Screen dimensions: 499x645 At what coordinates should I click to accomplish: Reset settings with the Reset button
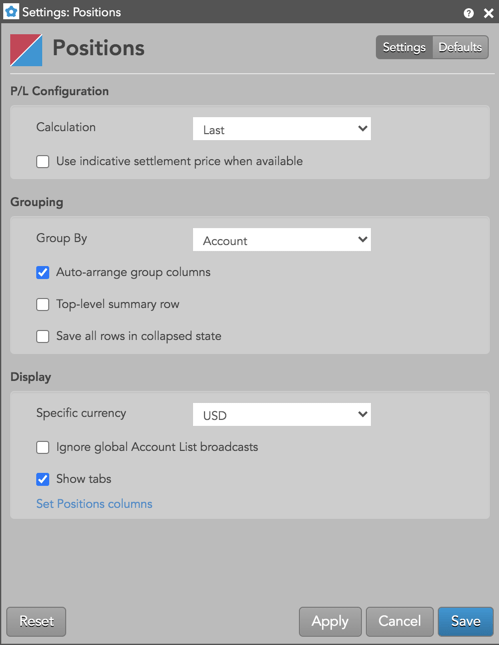coord(36,622)
